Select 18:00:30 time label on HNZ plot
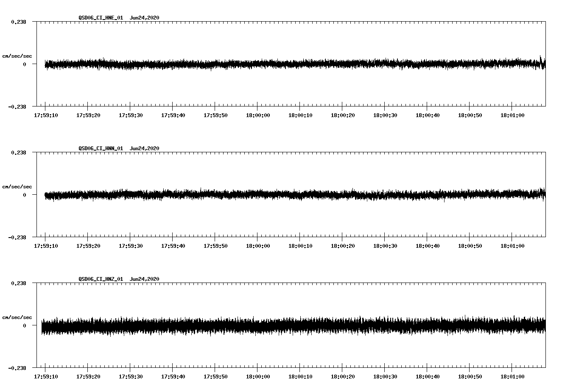The width and height of the screenshot is (576, 392). tap(385, 377)
